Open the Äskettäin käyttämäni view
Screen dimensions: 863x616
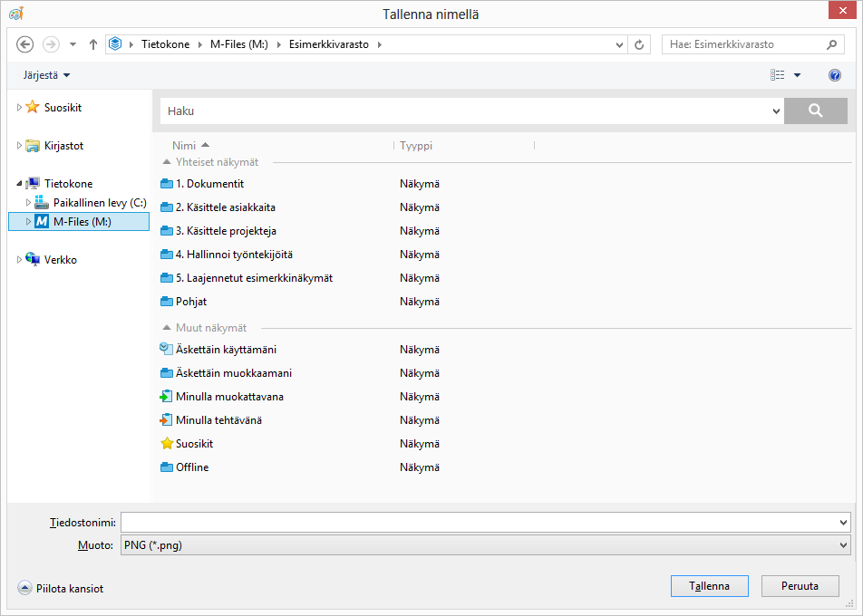(226, 350)
